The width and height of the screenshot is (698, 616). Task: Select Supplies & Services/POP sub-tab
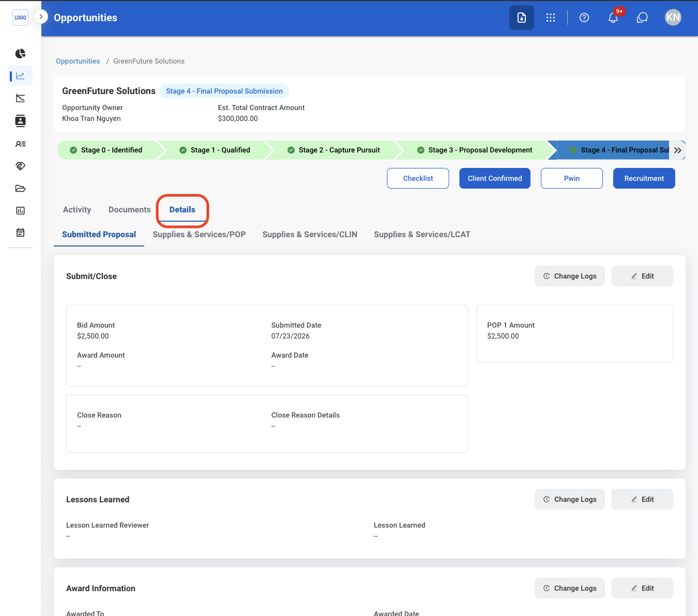199,235
